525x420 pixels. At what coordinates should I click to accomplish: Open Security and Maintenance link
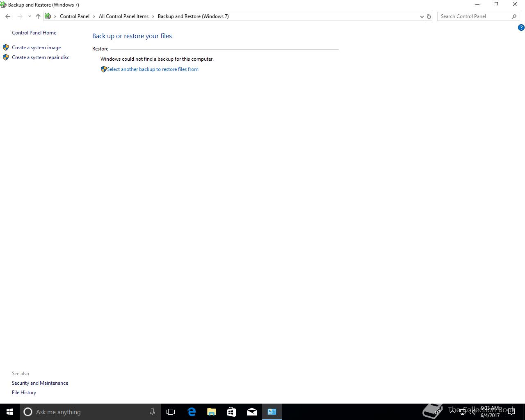(40, 383)
